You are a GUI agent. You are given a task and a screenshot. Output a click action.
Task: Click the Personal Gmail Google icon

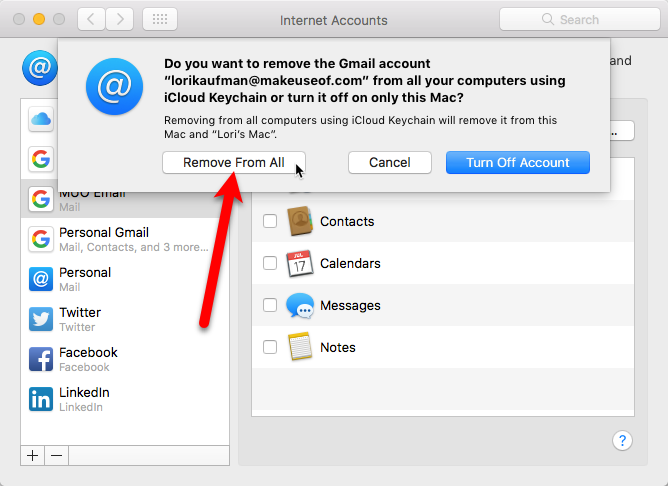[41, 239]
